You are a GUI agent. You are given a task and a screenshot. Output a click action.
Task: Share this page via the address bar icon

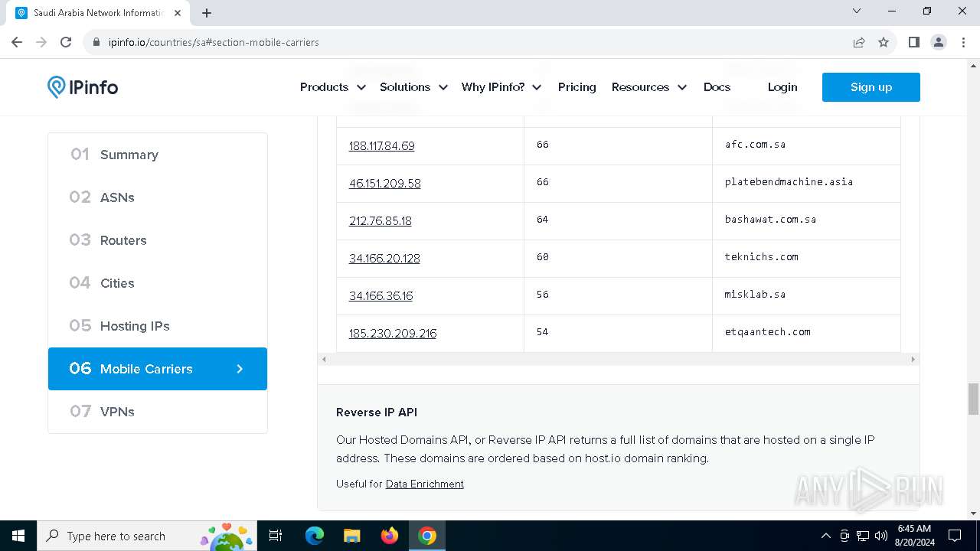859,42
